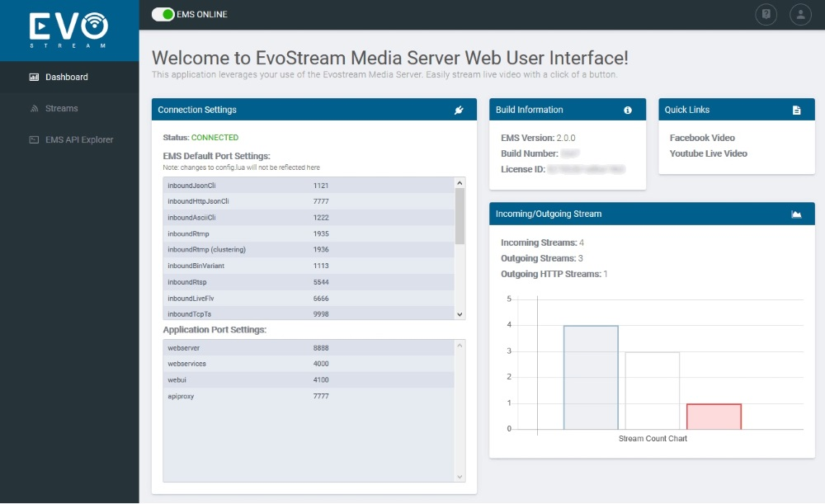Open the help icon in the top bar

tap(766, 14)
